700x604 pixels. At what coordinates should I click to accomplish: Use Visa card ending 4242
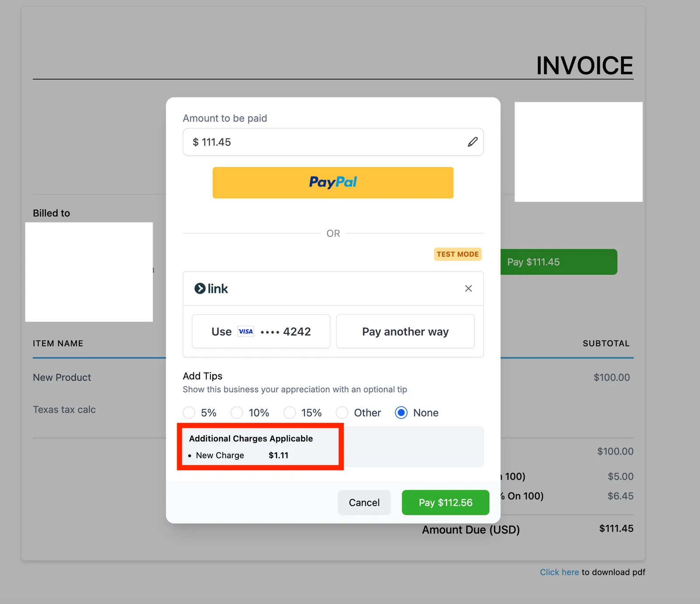pyautogui.click(x=261, y=331)
